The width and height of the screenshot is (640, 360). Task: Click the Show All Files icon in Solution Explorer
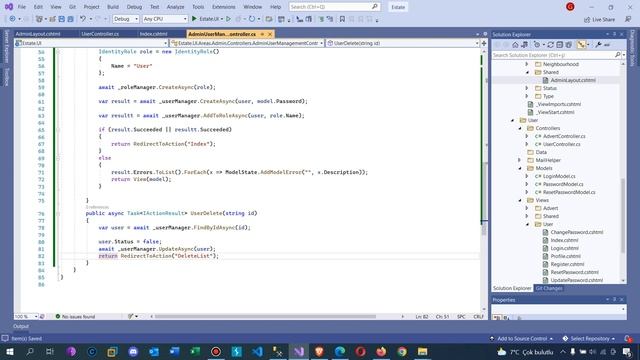(569, 45)
